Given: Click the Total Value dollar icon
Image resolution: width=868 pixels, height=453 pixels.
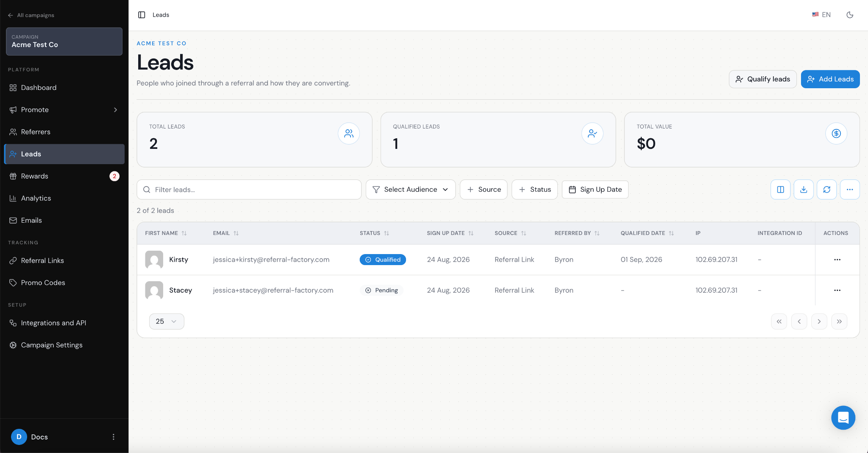Looking at the screenshot, I should (836, 134).
